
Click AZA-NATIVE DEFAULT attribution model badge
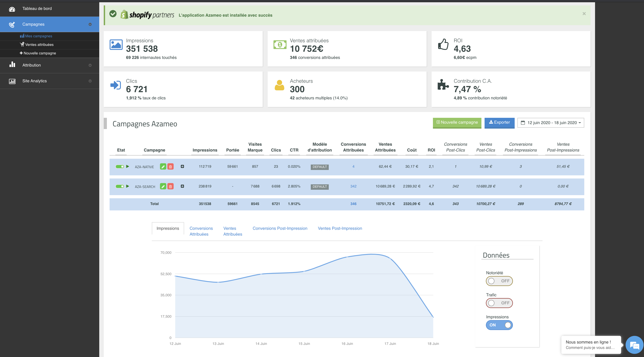[x=320, y=167]
